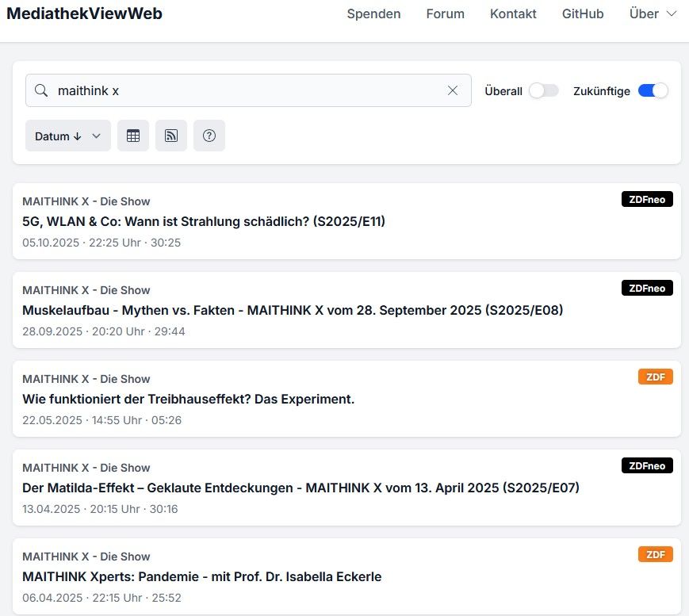Click the ZDF badge on Treibhauseffekt entry
Screen dimensions: 689x616
tap(655, 377)
